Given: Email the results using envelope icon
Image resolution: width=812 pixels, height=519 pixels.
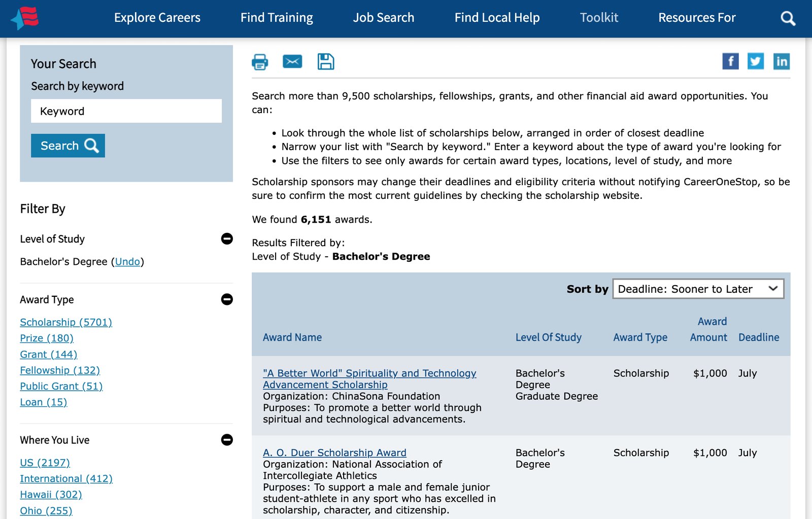Looking at the screenshot, I should [292, 61].
